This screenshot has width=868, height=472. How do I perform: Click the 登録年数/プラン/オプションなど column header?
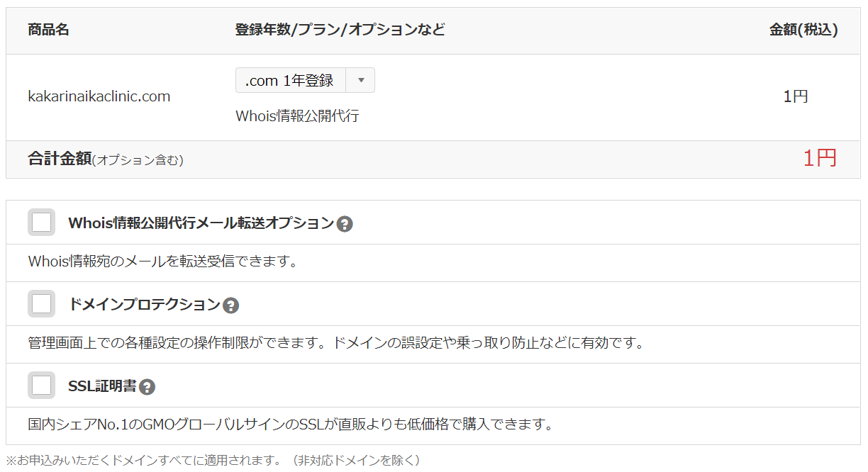340,30
